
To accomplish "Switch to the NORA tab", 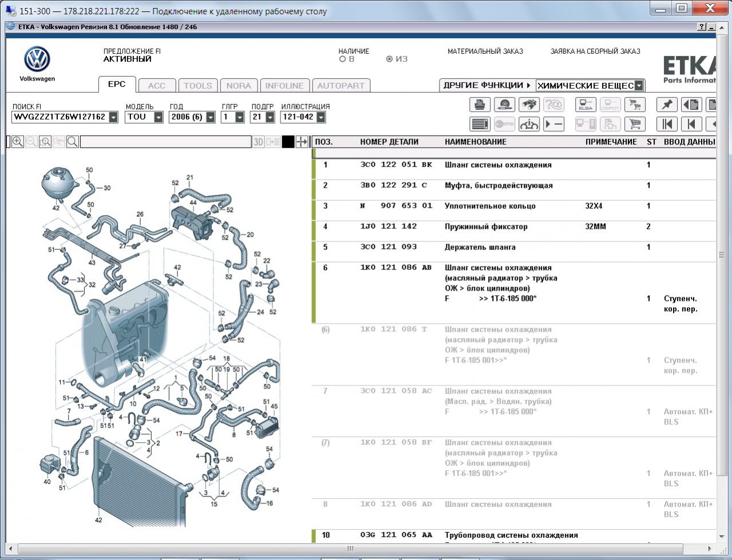I will tap(239, 86).
